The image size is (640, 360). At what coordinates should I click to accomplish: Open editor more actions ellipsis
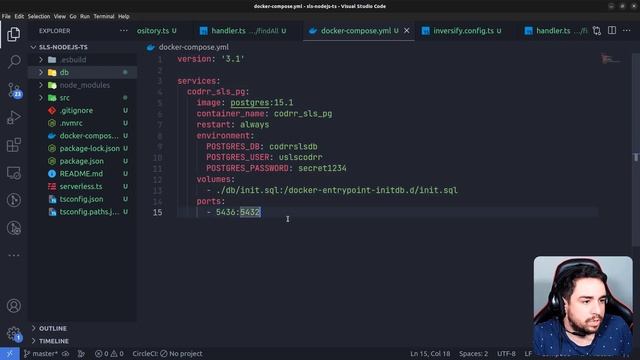point(627,31)
